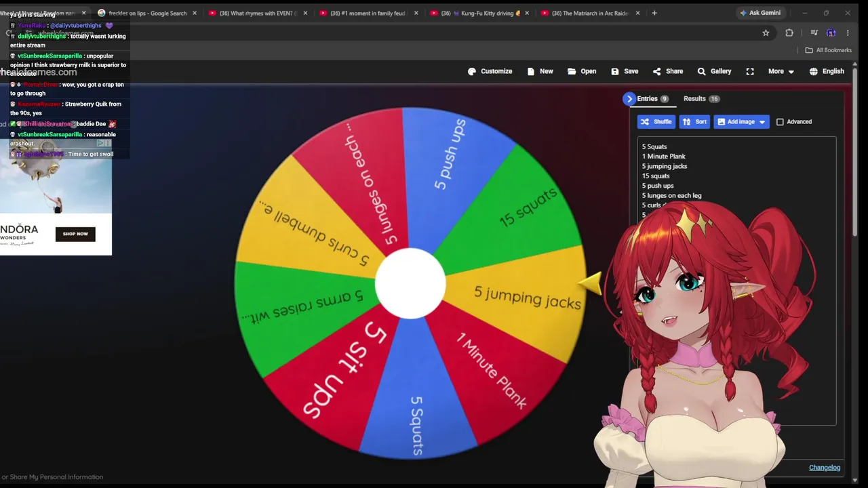Switch to the Results tab
This screenshot has height=488, width=868.
pos(701,99)
